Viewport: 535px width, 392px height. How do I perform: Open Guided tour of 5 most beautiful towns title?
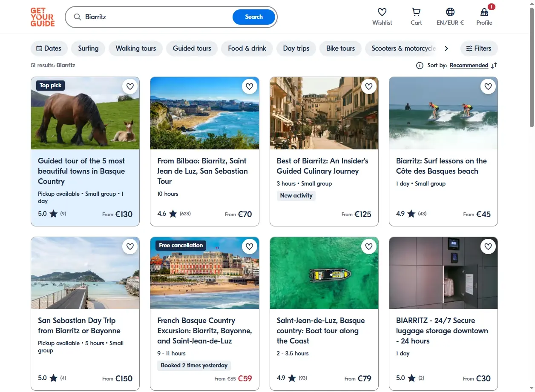[x=81, y=171]
